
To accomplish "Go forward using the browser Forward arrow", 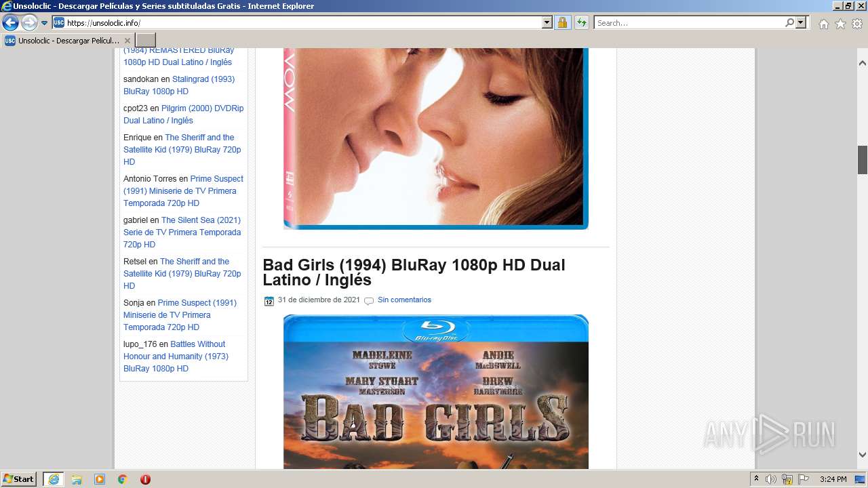I will click(29, 23).
